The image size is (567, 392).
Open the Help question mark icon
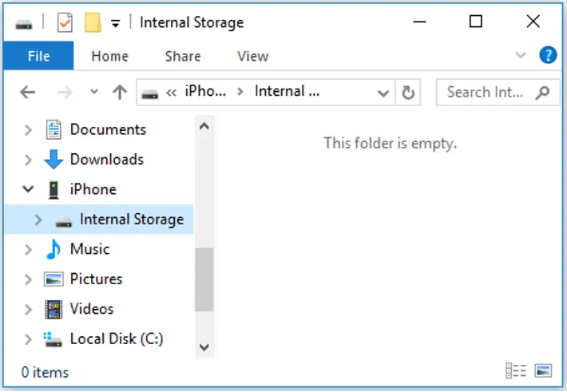click(x=548, y=55)
